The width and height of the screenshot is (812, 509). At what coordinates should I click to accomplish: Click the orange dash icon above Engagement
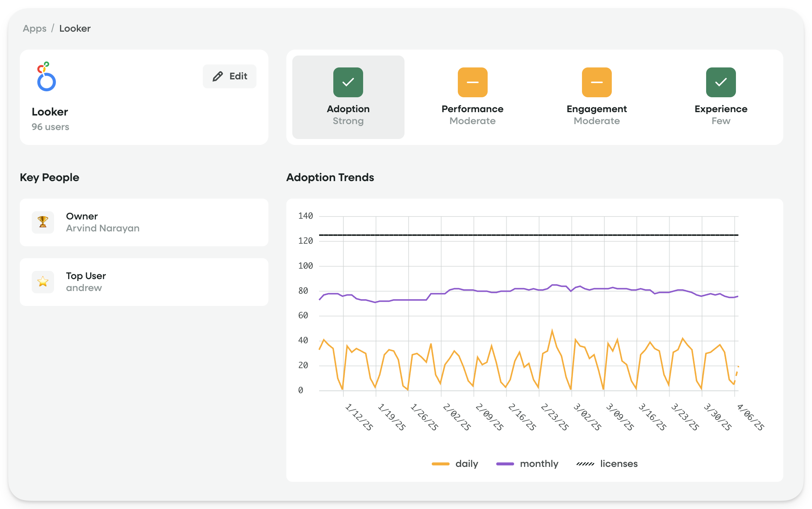[597, 82]
